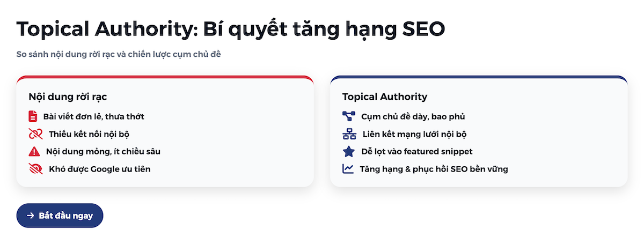Click the red warning triangle icon
This screenshot has height=244, width=644.
34,151
